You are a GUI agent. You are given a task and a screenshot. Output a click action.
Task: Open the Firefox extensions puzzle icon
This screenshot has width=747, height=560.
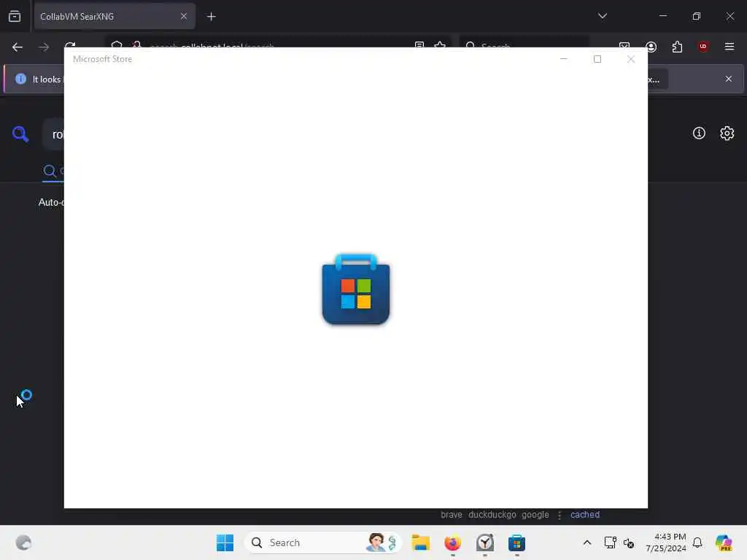coord(677,47)
